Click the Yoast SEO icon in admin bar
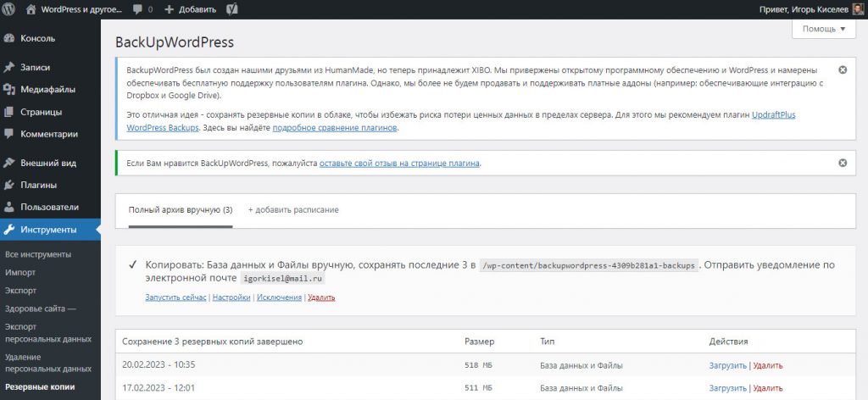The width and height of the screenshot is (868, 400). click(230, 10)
